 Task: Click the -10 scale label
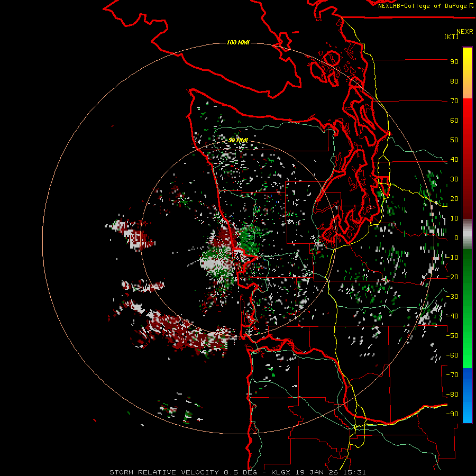(x=452, y=258)
